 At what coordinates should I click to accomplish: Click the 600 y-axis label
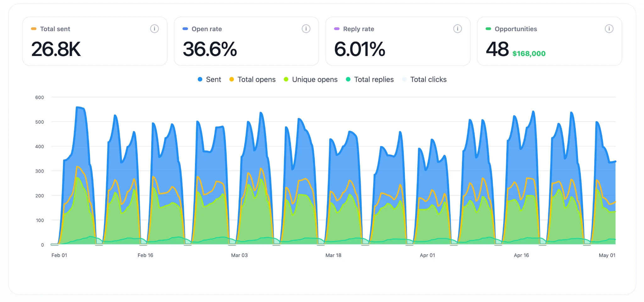coord(40,98)
